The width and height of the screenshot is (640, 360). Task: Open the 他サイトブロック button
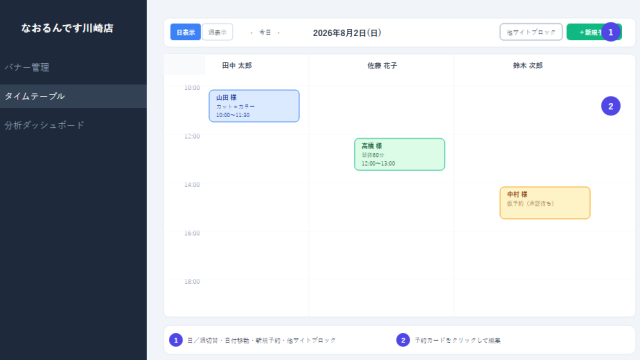pyautogui.click(x=531, y=32)
